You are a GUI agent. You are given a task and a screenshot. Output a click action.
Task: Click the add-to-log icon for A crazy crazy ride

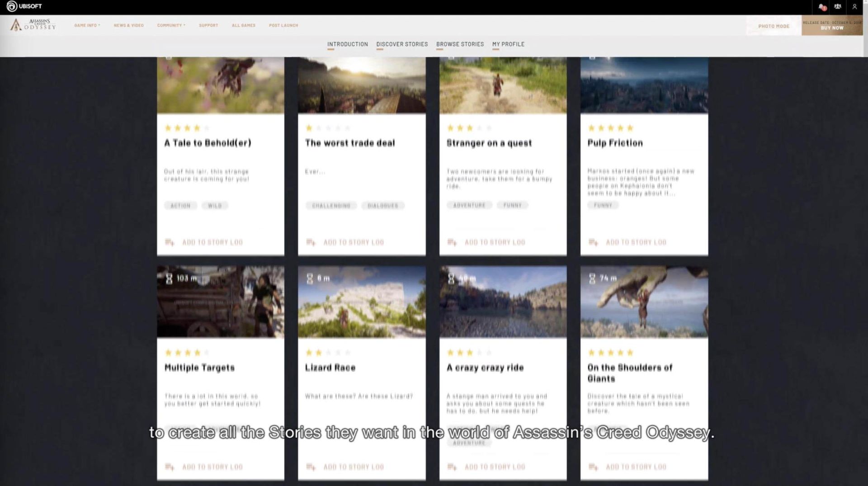click(x=452, y=467)
